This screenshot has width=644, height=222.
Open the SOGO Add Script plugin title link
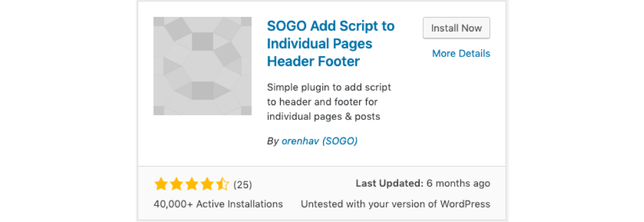pos(330,44)
